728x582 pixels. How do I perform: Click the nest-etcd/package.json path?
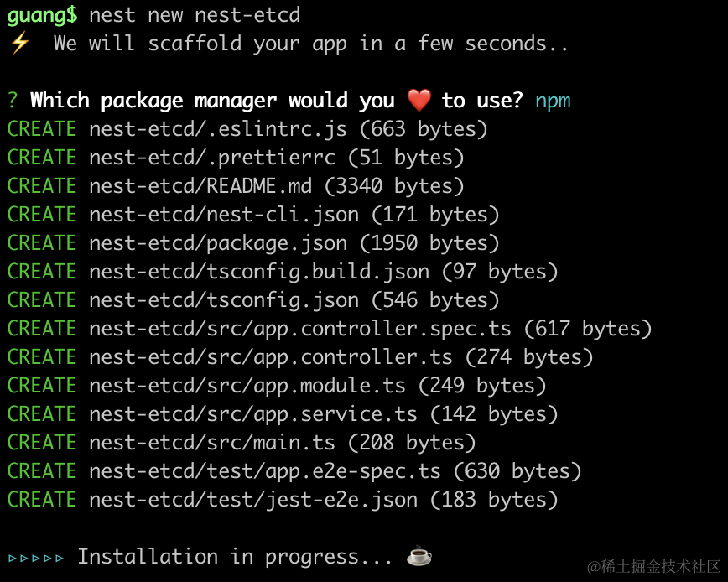(x=218, y=243)
